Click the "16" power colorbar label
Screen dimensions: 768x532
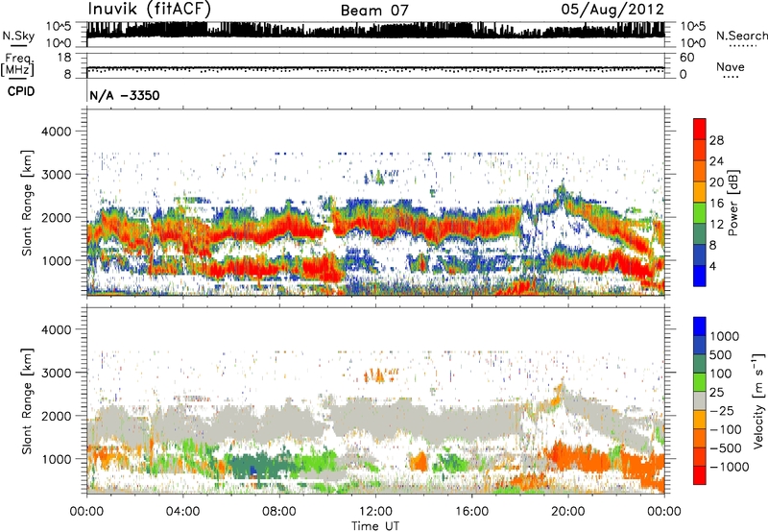[716, 204]
